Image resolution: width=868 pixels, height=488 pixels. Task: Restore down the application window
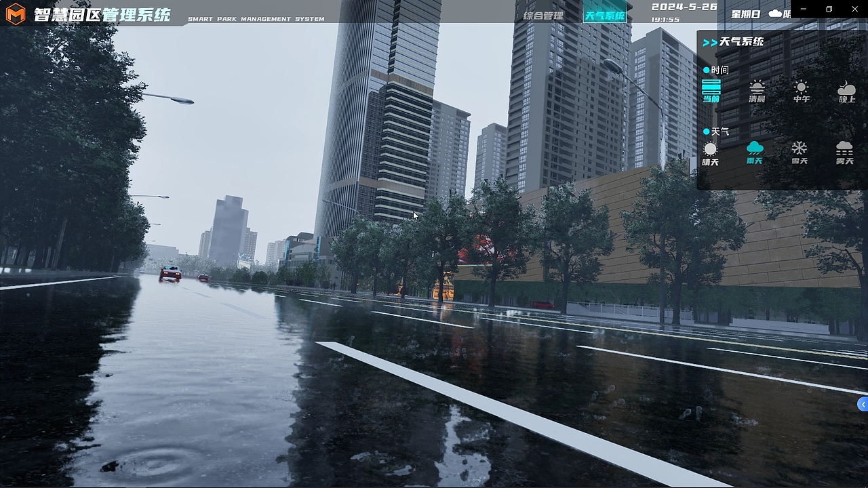(829, 9)
